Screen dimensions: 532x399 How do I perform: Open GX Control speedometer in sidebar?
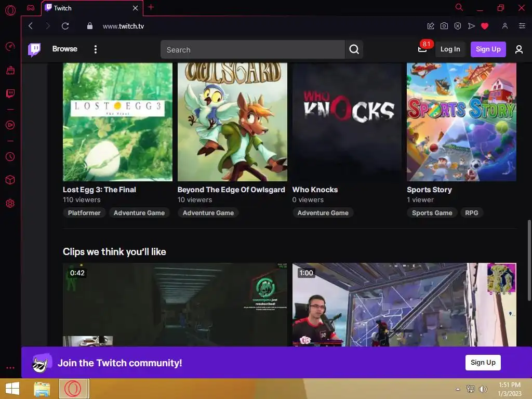(x=10, y=46)
